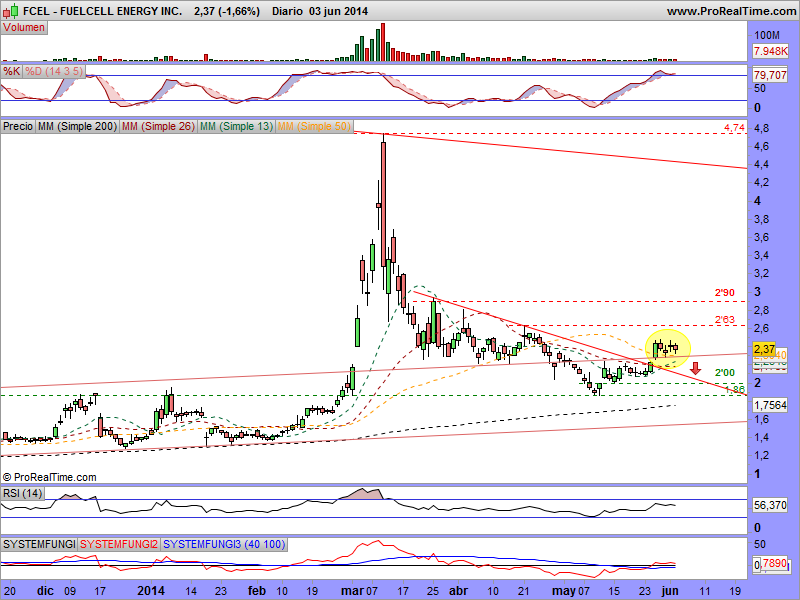Click the SYSTEMFUNGI2 indicator label
800x600 pixels.
click(119, 544)
